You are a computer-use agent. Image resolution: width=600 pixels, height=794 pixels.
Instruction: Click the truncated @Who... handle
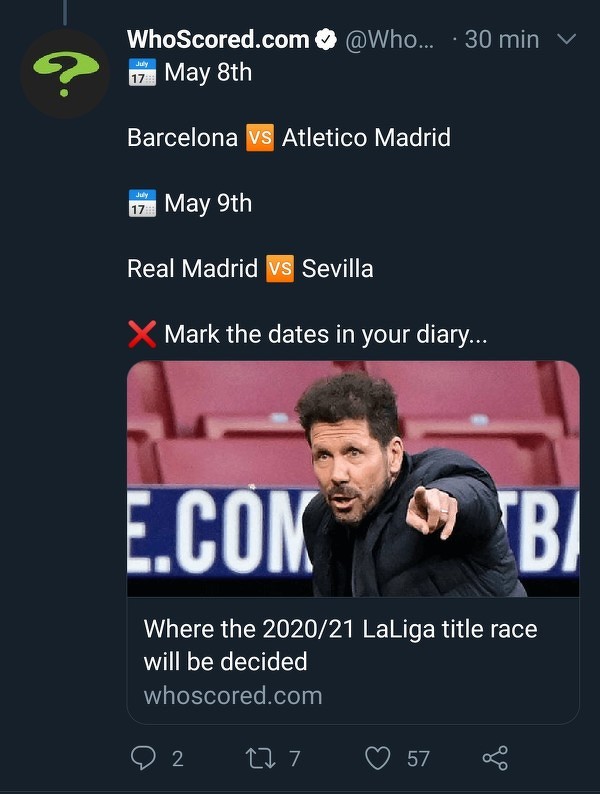[x=391, y=40]
